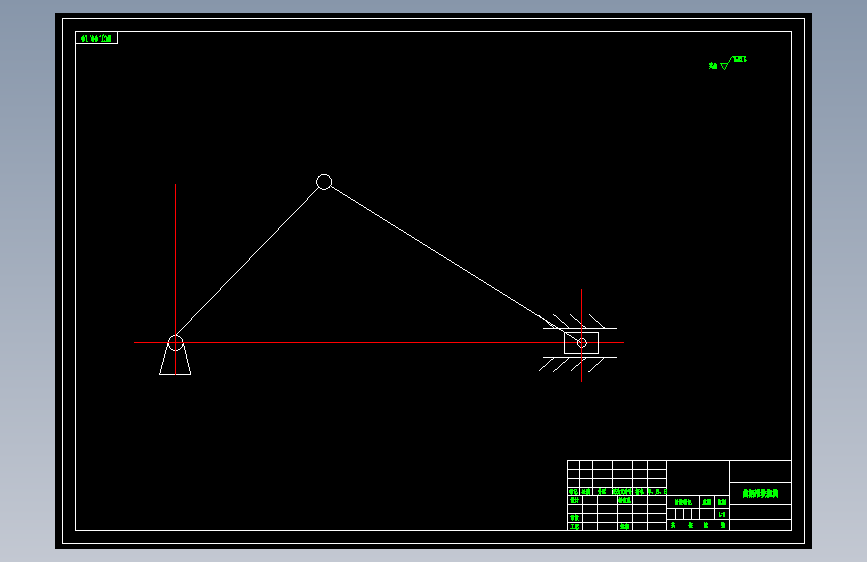This screenshot has width=867, height=562.
Task: Select the vertical red centerline through the slider
Action: [x=581, y=335]
